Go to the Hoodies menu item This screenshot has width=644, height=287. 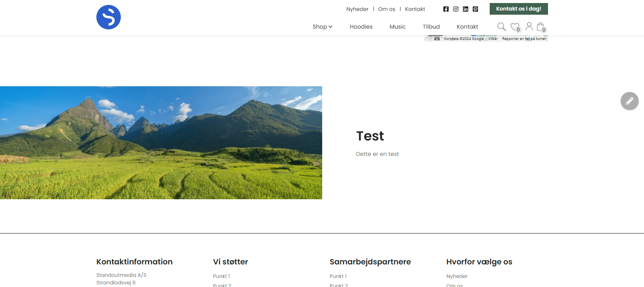361,27
